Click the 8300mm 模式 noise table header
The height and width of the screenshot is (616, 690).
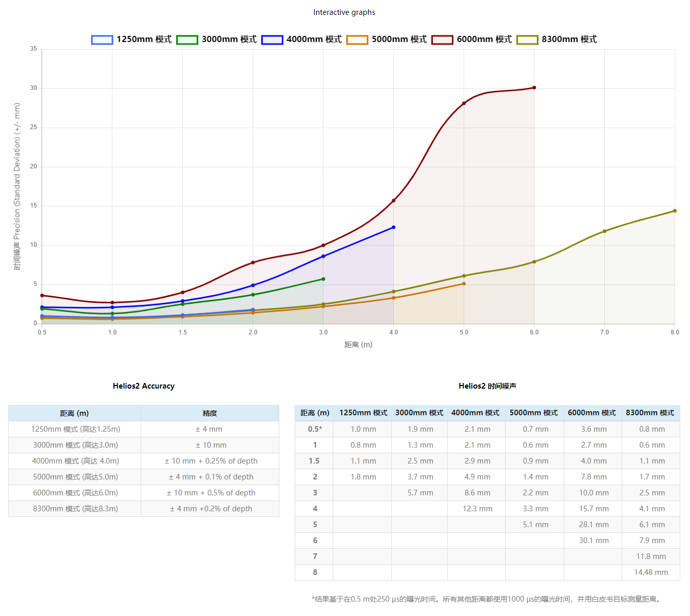pyautogui.click(x=650, y=413)
